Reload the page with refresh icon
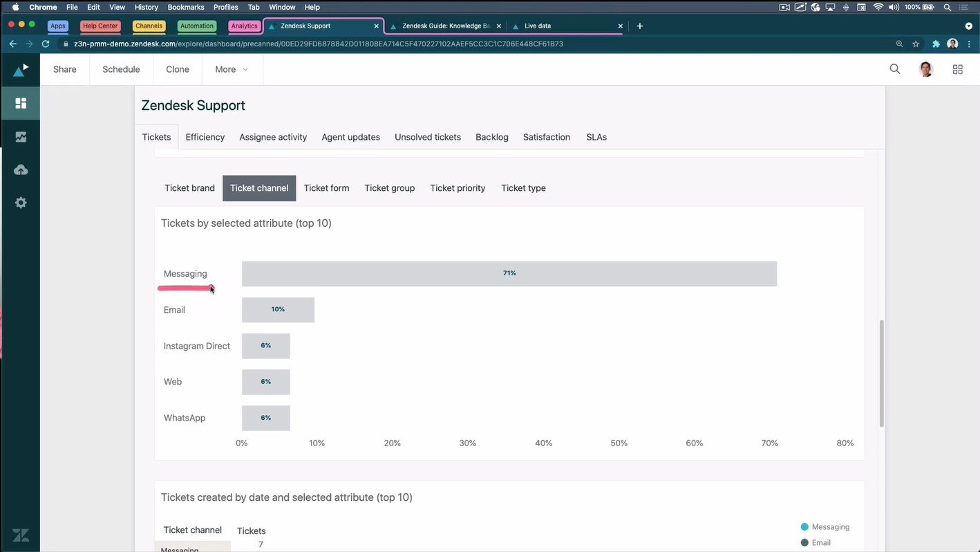Screen dimensions: 980x552 [46, 44]
